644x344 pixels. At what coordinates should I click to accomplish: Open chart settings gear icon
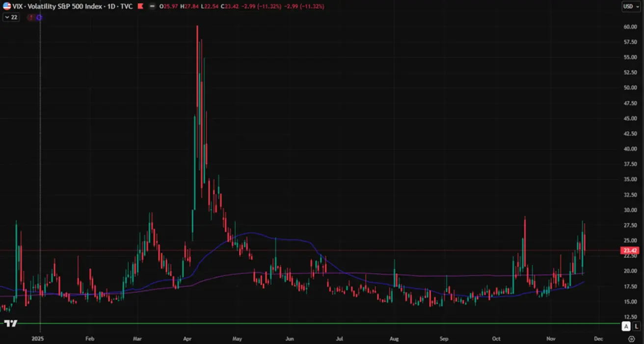point(631,339)
